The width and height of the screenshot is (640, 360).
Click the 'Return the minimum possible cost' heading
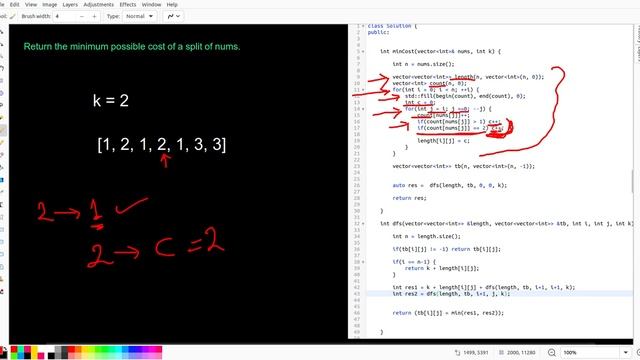[x=132, y=47]
